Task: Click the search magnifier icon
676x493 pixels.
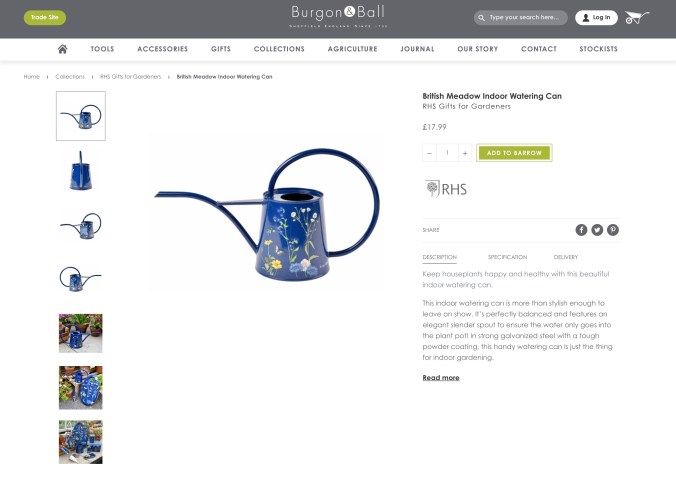Action: pos(481,18)
